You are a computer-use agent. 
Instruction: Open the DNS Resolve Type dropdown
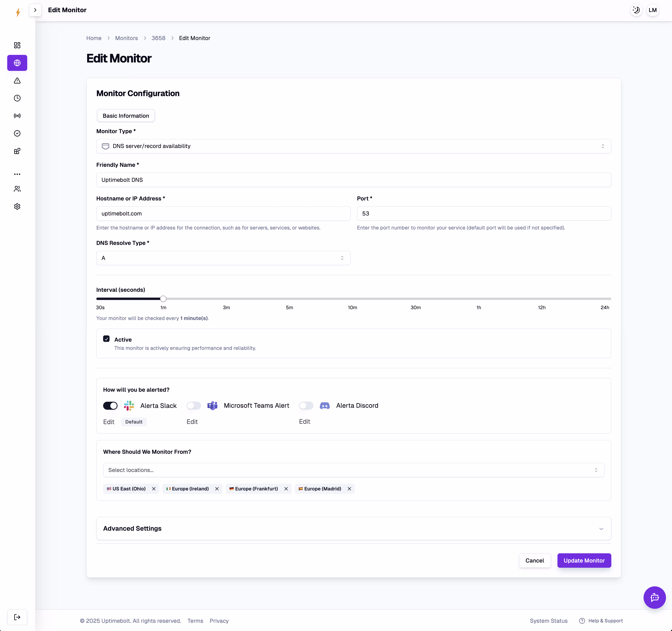223,258
